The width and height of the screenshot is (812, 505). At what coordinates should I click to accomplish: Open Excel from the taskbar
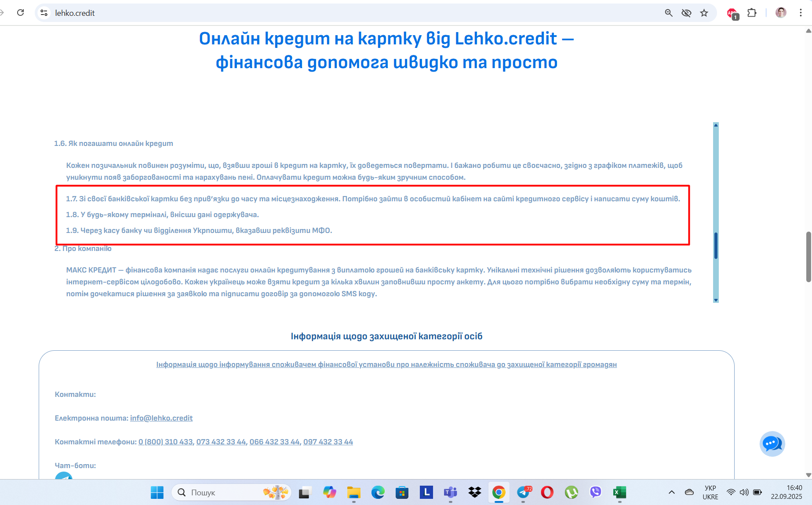(x=620, y=493)
